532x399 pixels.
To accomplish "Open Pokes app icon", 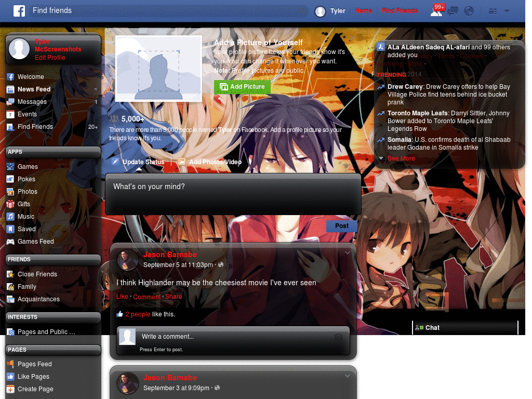I will pos(10,179).
